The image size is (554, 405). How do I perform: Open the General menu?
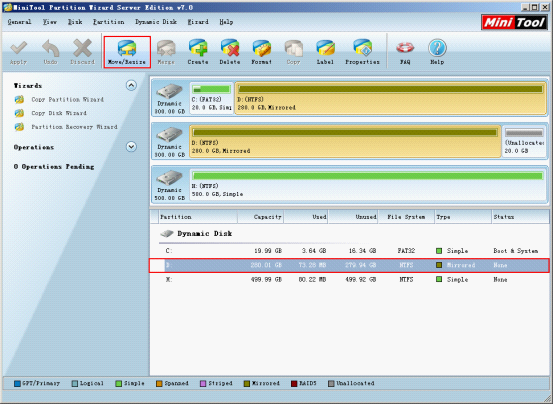click(19, 22)
